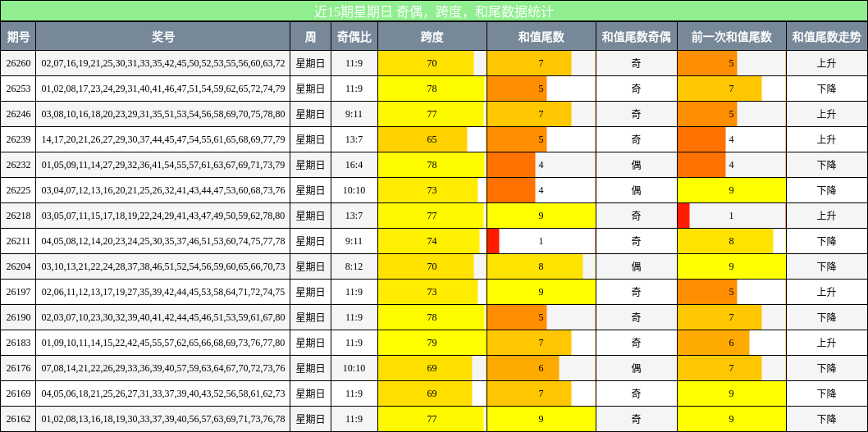Click 星期日 cell in row 26246
This screenshot has width=868, height=432.
coord(311,114)
